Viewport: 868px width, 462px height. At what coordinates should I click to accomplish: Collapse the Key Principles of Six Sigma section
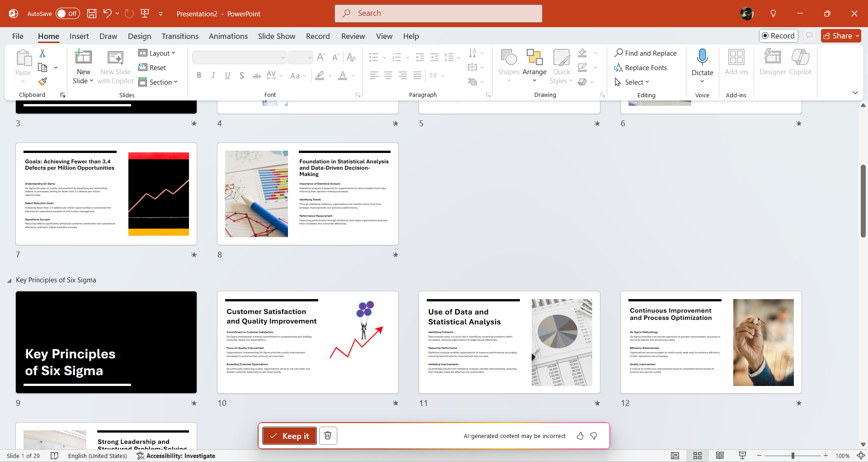(9, 281)
